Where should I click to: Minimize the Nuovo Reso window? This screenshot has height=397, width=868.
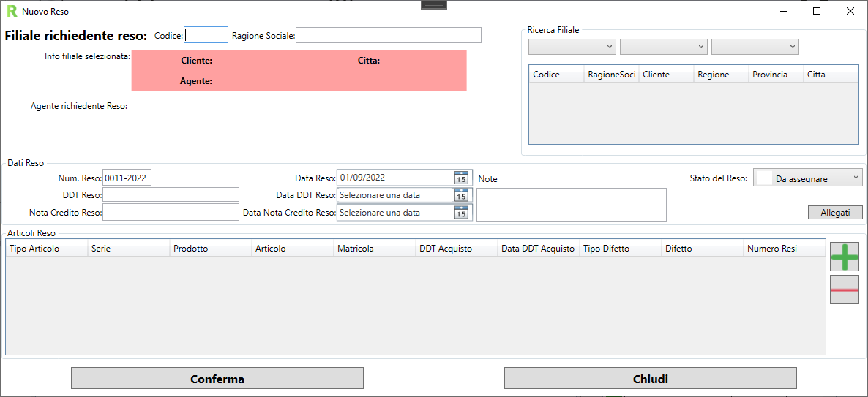point(783,12)
